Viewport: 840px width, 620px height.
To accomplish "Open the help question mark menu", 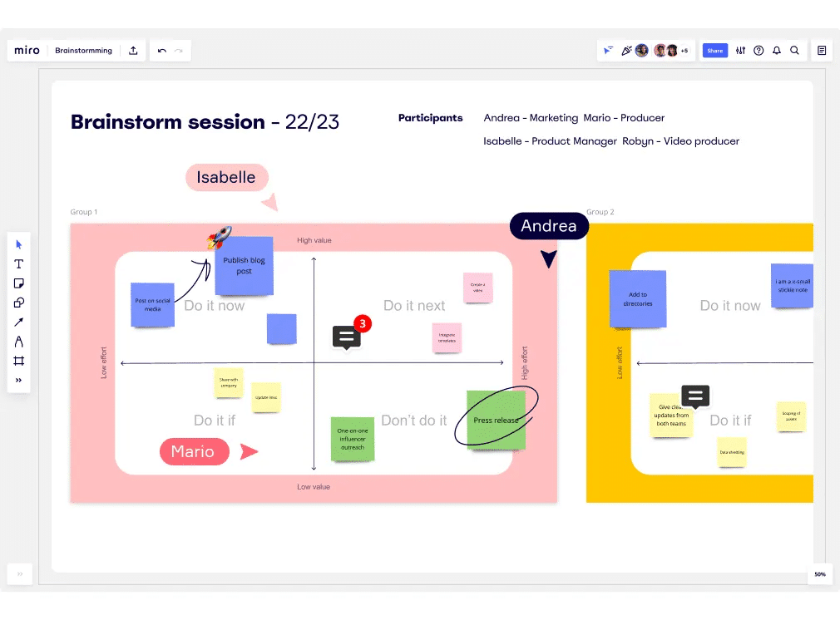I will coord(758,51).
